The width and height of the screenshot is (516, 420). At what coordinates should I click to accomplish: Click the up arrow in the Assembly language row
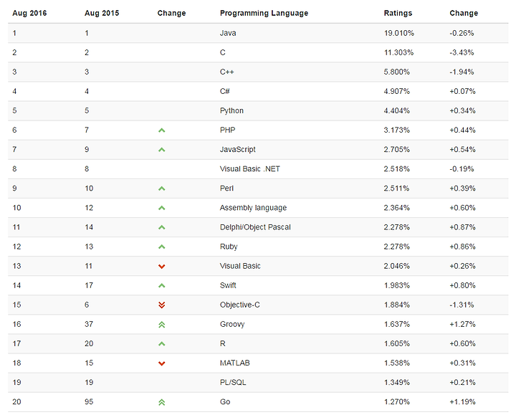point(161,208)
